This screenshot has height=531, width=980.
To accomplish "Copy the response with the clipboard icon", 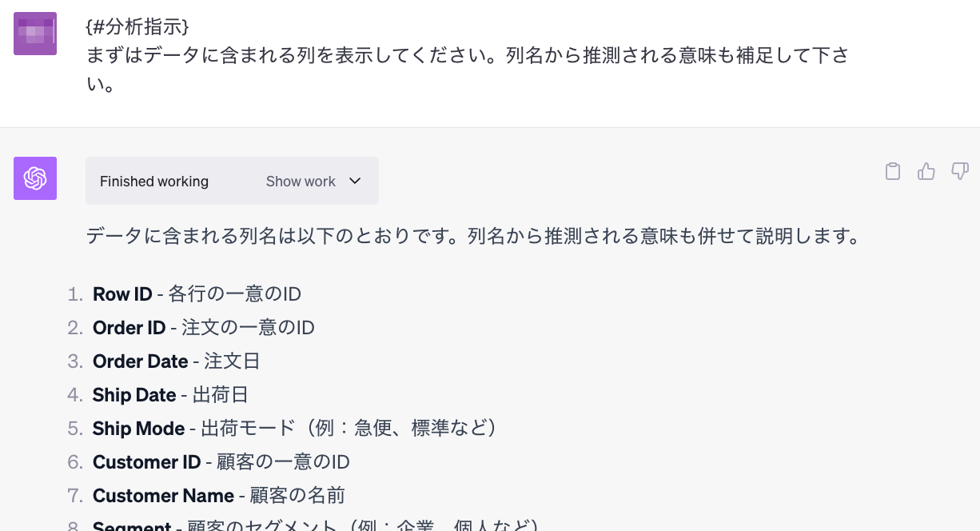I will pyautogui.click(x=893, y=171).
